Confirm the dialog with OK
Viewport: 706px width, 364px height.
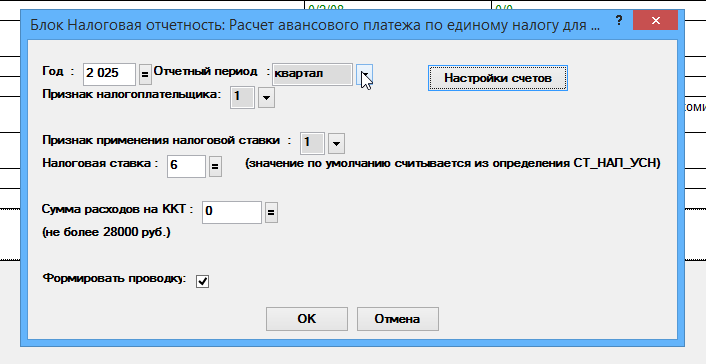pyautogui.click(x=307, y=319)
